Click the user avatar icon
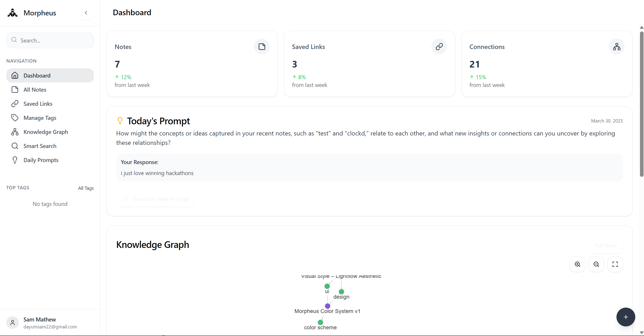Image resolution: width=644 pixels, height=336 pixels. click(x=12, y=323)
